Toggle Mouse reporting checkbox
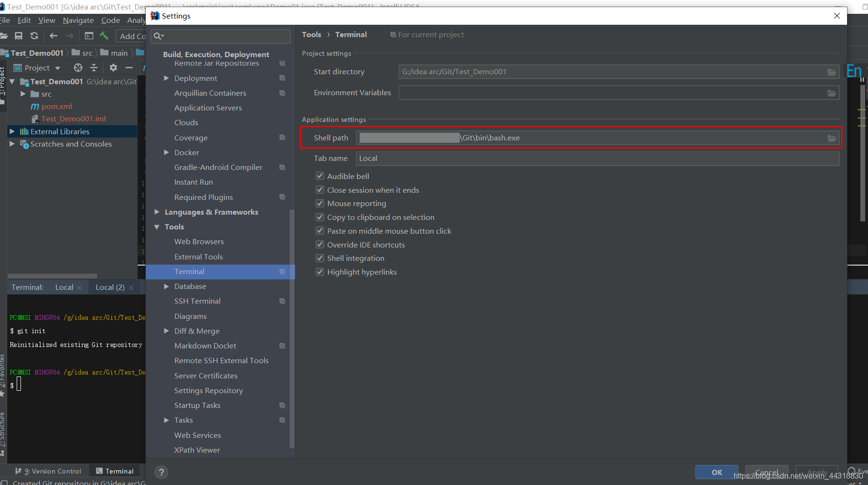This screenshot has height=485, width=868. point(320,204)
